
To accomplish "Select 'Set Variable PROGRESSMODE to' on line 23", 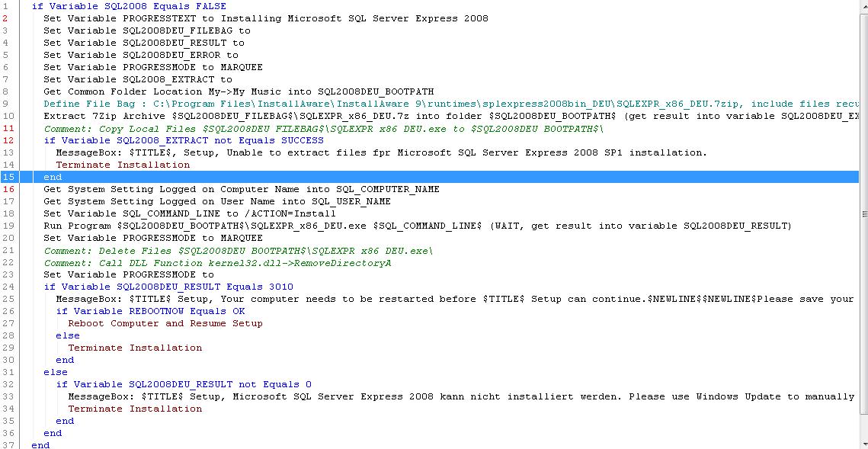I will coord(129,274).
